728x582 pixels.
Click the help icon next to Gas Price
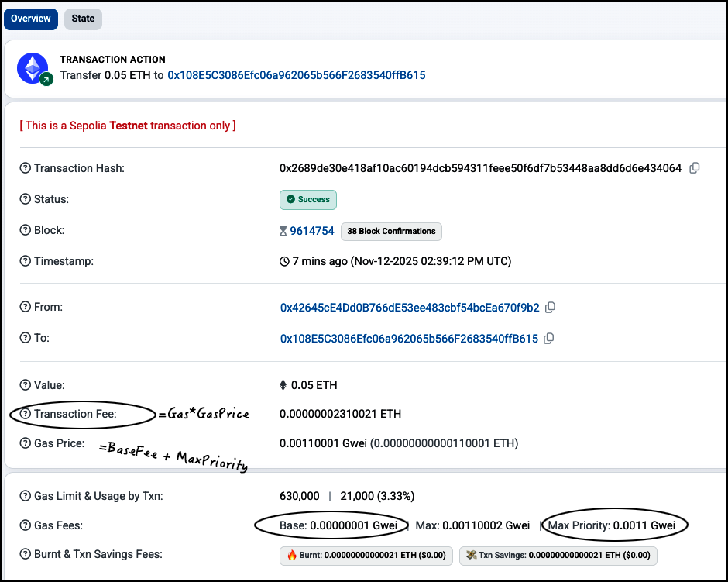click(x=26, y=443)
